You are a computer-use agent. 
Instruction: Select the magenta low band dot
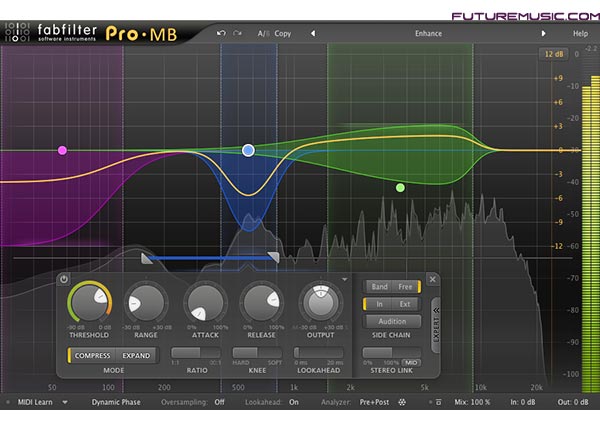pos(62,150)
